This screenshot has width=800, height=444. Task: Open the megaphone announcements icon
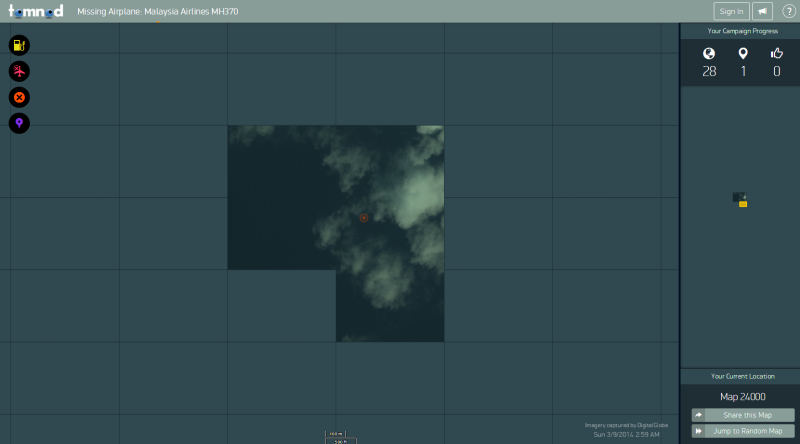pyautogui.click(x=762, y=11)
